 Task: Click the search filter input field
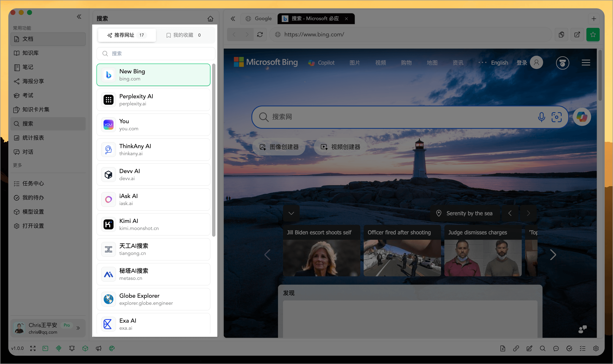tap(156, 53)
